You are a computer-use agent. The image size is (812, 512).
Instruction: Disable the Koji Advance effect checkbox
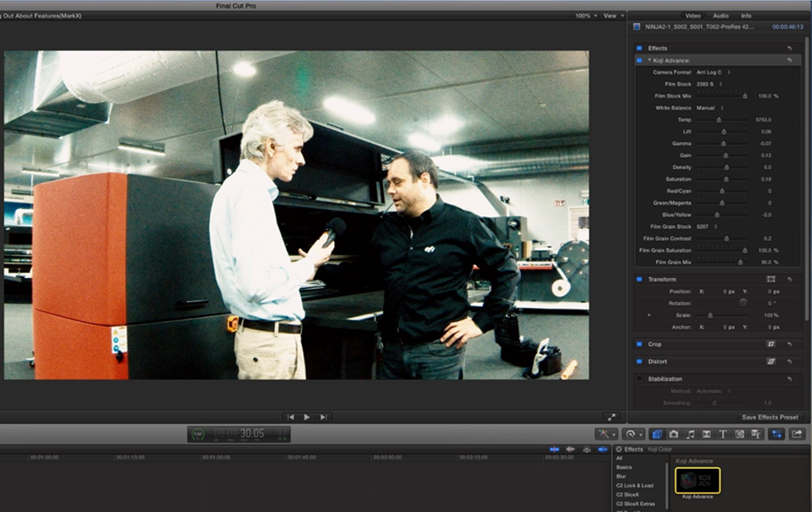[639, 60]
